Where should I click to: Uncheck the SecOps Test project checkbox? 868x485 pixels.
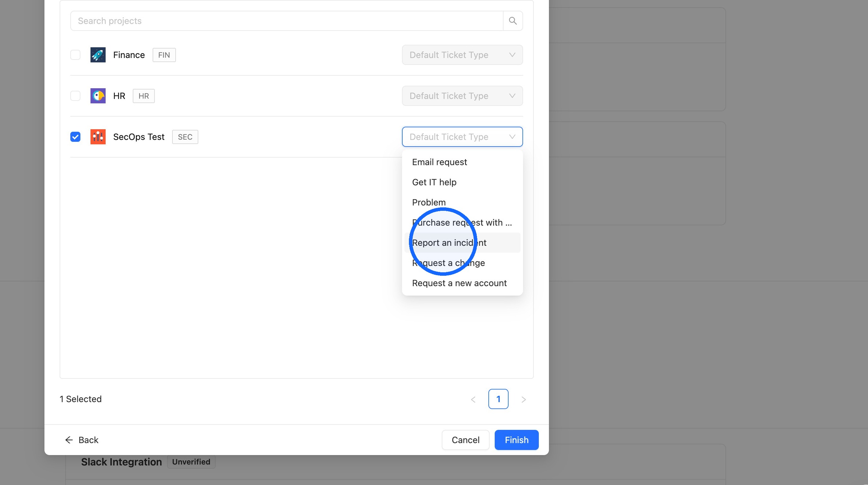[x=75, y=137]
